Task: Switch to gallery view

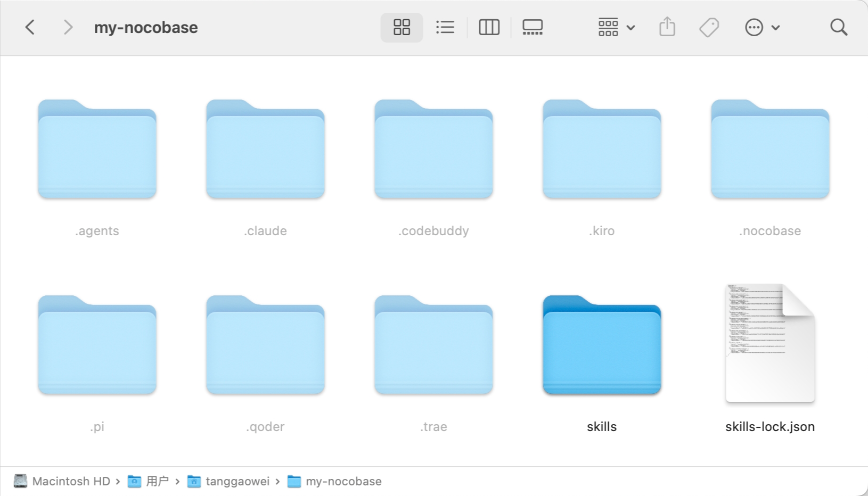Action: click(533, 27)
